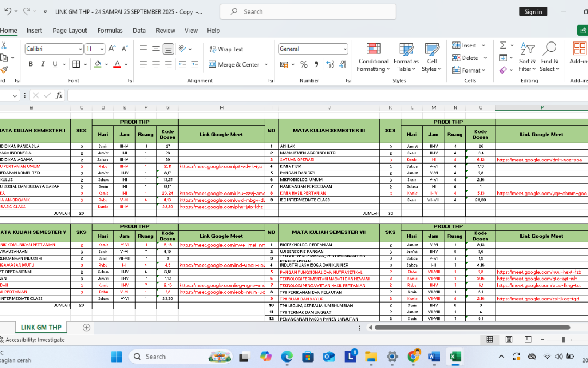The width and height of the screenshot is (588, 368).
Task: Click the red Font Color swatch
Action: coord(117,64)
